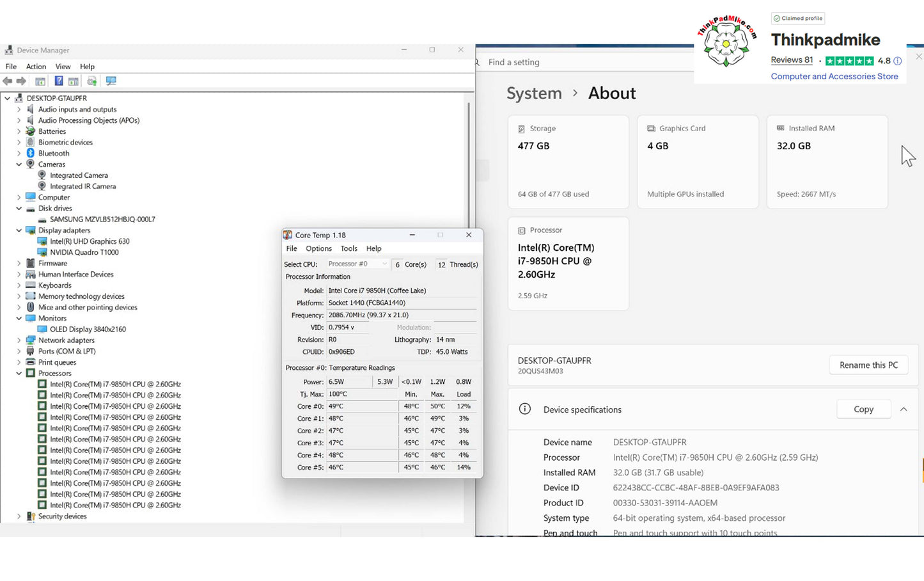
Task: Click the Rename this PC button
Action: coord(868,365)
